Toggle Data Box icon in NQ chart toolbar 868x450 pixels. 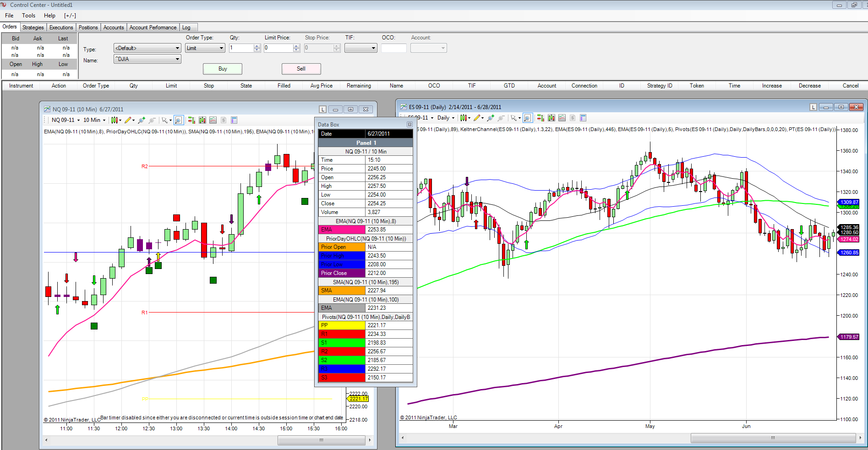click(179, 120)
